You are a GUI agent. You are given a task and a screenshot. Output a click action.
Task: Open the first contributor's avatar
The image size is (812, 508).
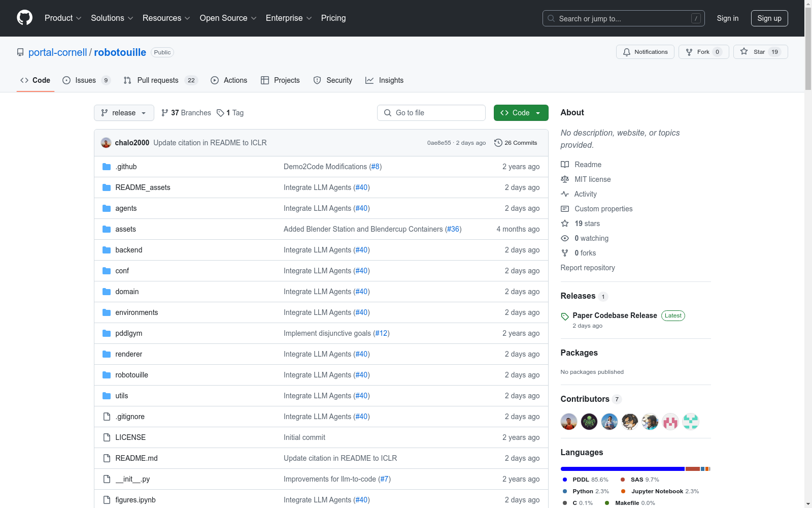[569, 422]
